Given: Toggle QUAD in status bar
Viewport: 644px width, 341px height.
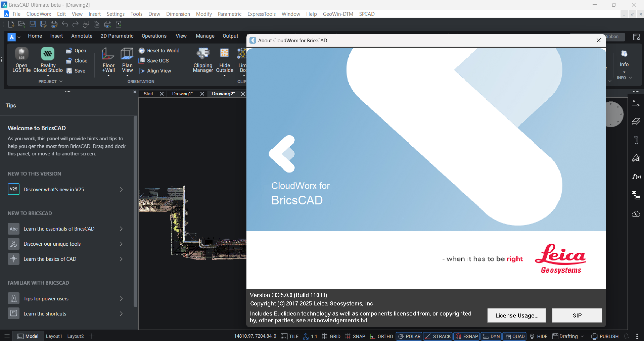Looking at the screenshot, I should click(x=514, y=336).
